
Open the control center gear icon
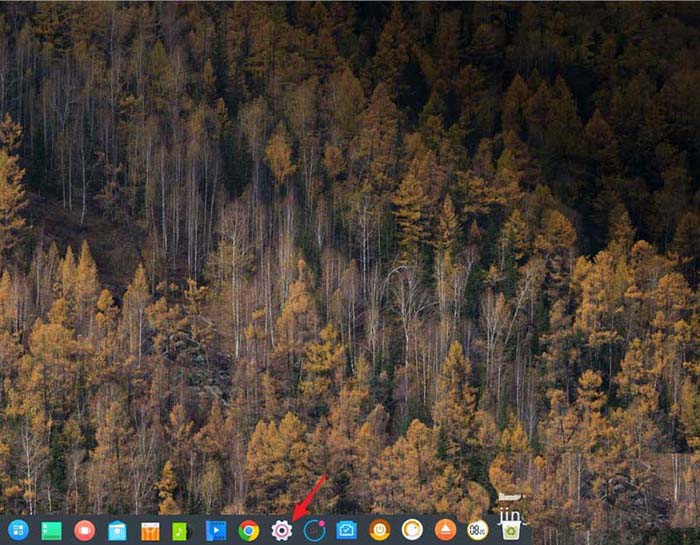click(x=282, y=531)
